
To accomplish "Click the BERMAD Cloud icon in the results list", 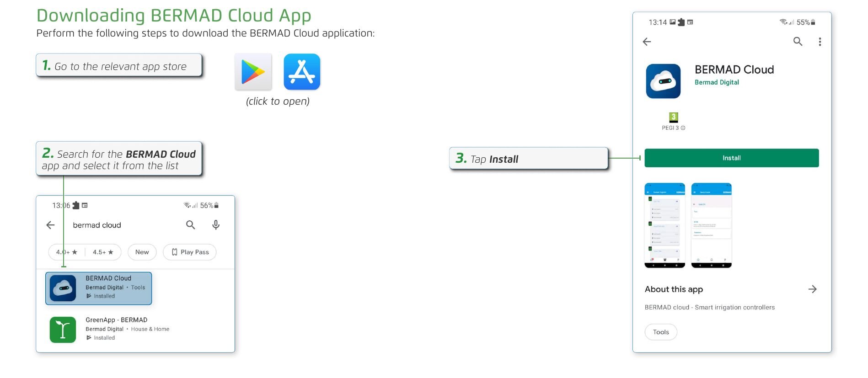I will 63,288.
